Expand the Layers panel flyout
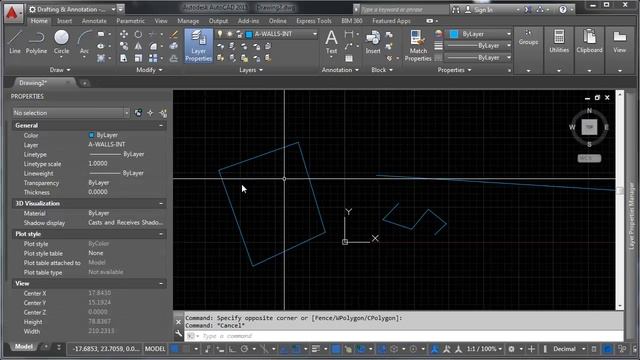The height and width of the screenshot is (360, 640). click(x=251, y=70)
